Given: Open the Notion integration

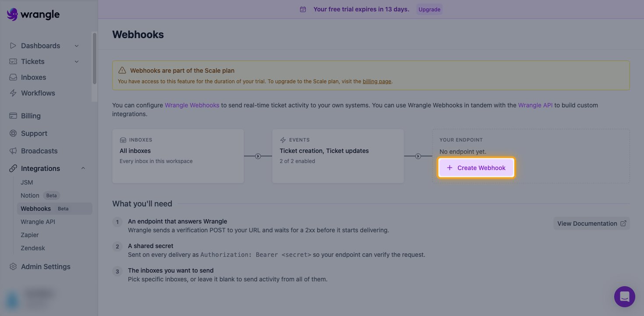Looking at the screenshot, I should [x=30, y=195].
